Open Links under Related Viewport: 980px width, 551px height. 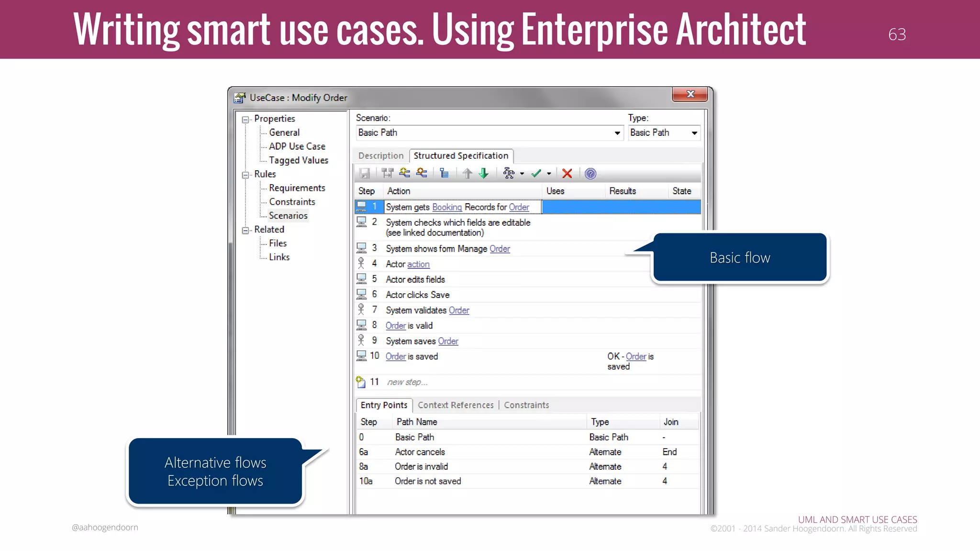pos(279,257)
